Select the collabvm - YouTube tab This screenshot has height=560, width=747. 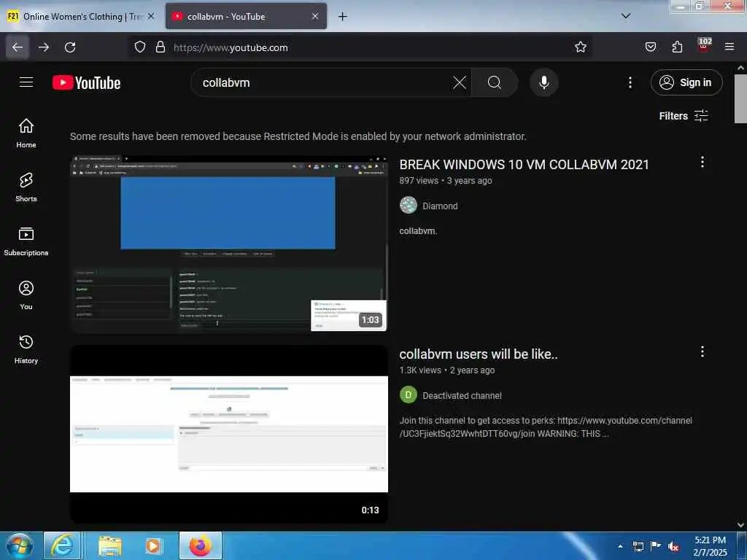click(245, 17)
